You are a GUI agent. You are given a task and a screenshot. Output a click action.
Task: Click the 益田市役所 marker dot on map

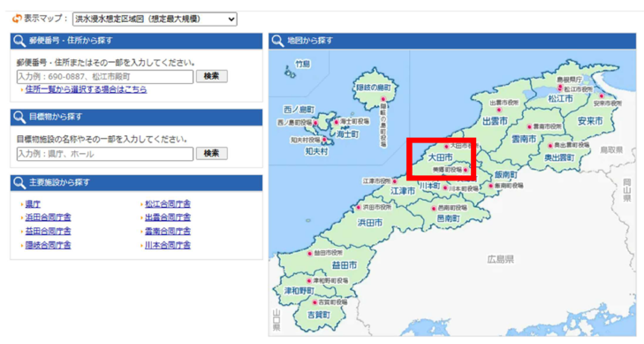click(310, 254)
